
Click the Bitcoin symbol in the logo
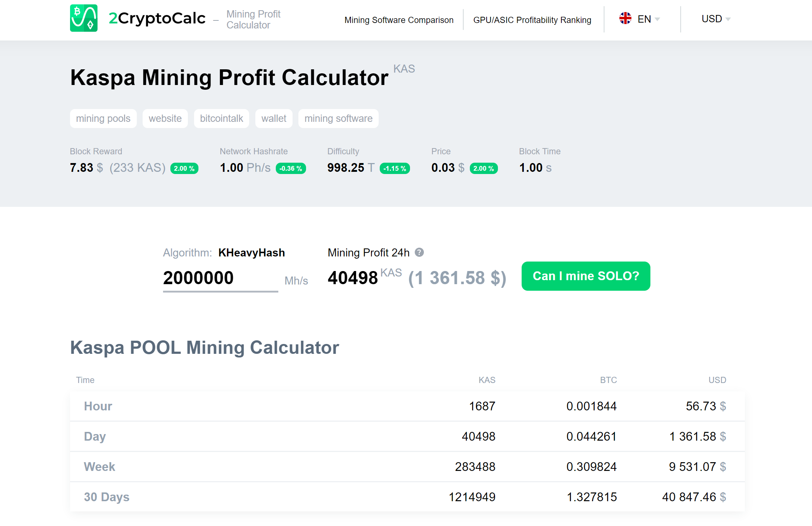point(77,11)
